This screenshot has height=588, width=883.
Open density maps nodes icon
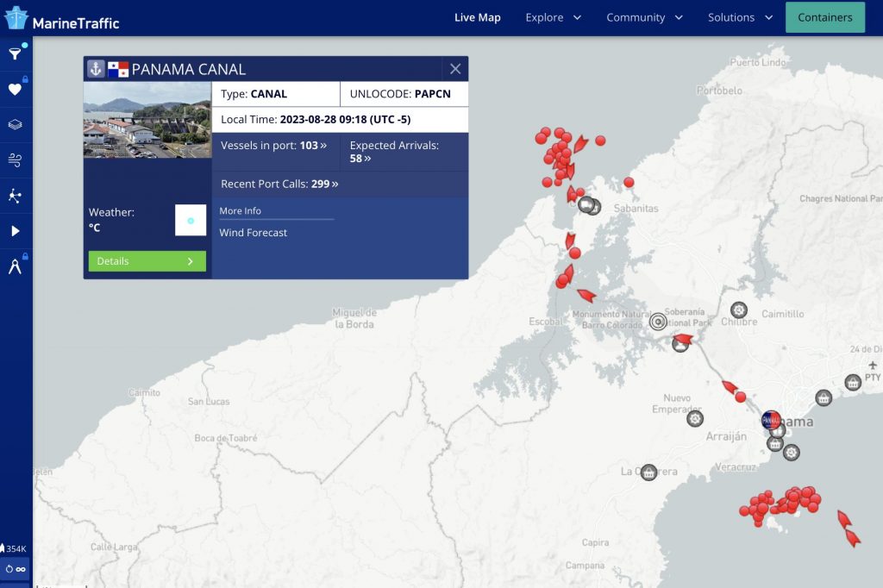pyautogui.click(x=15, y=196)
